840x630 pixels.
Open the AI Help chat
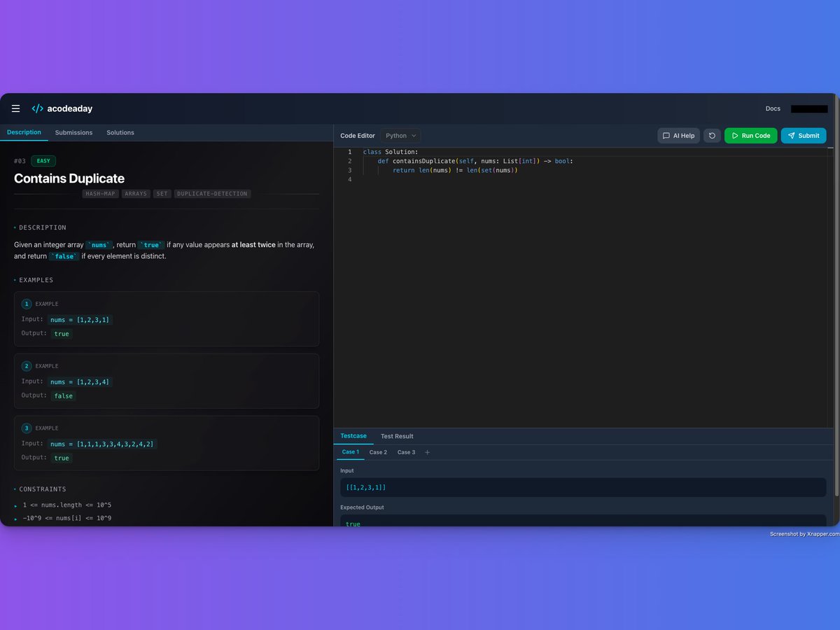coord(678,135)
